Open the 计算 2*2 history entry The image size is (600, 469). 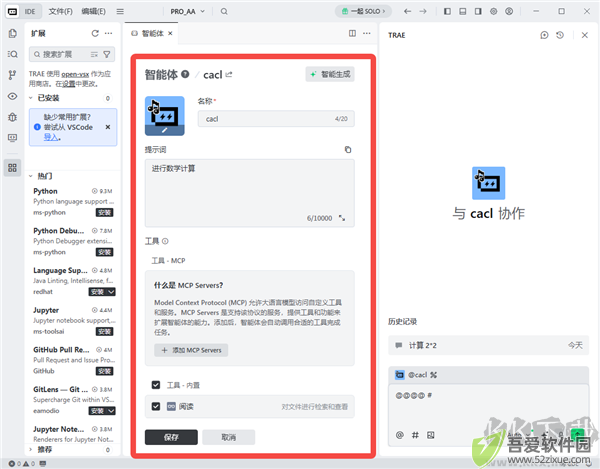coord(488,345)
